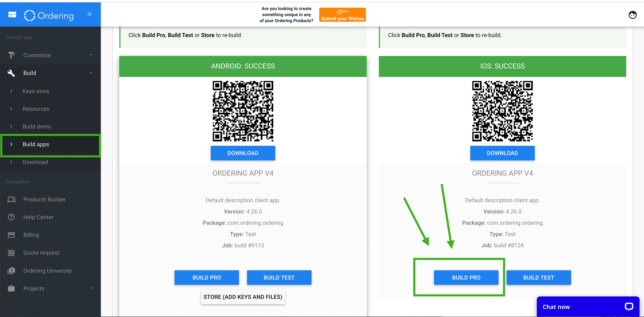
Task: Open Ordering University navigation link
Action: click(48, 271)
